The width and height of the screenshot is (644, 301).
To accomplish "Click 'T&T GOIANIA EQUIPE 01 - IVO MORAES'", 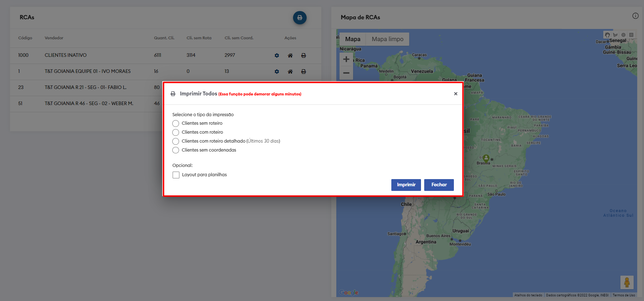I will (88, 71).
